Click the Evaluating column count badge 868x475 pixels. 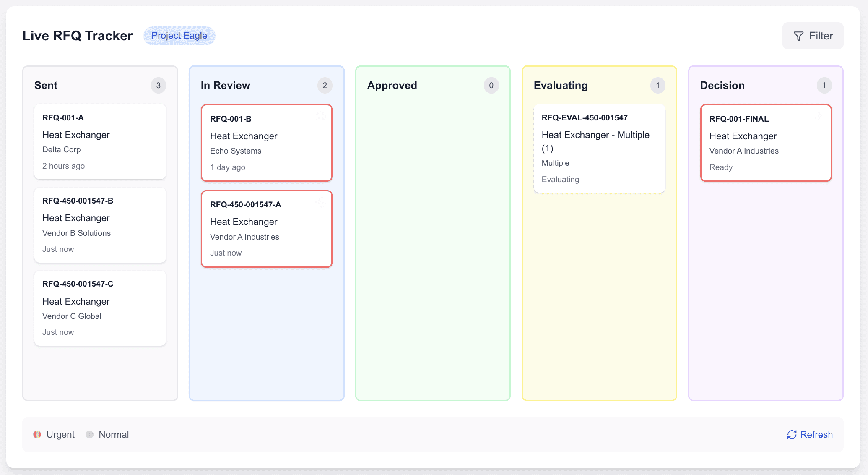point(657,86)
